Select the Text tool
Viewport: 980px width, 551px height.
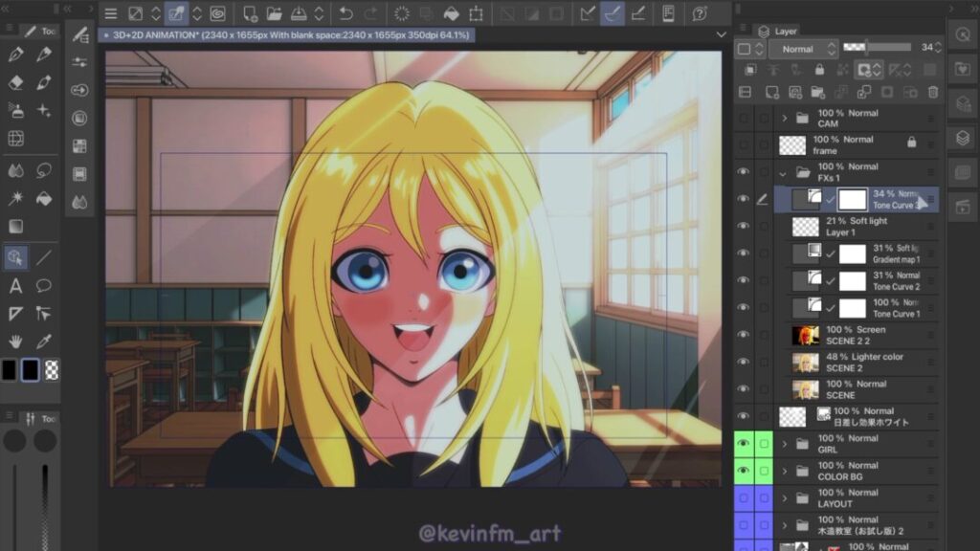(x=15, y=285)
